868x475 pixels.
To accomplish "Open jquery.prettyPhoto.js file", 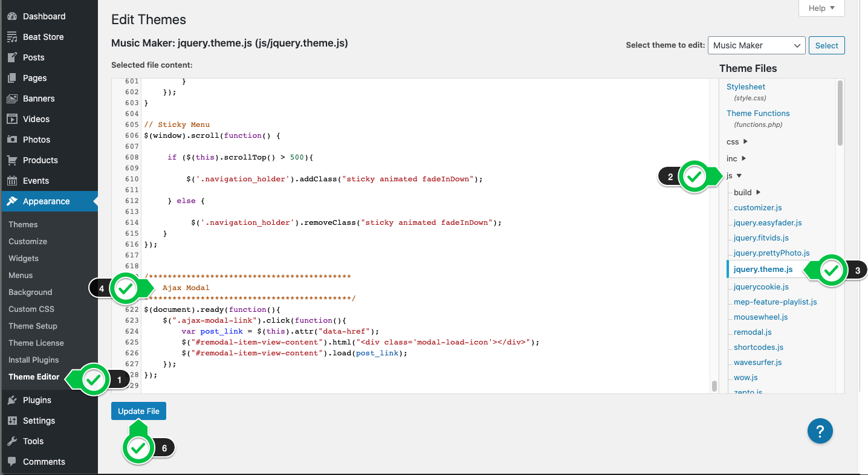I will tap(772, 253).
